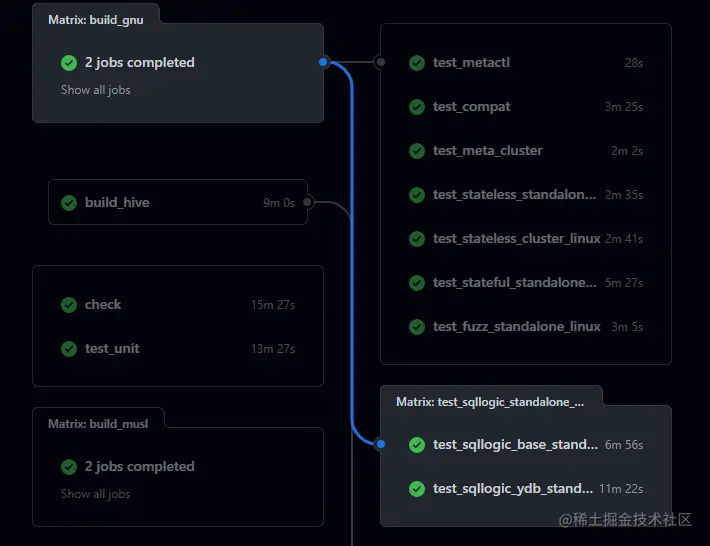Click the test_meta_cluster success check icon
Image resolution: width=710 pixels, height=546 pixels.
coord(417,151)
